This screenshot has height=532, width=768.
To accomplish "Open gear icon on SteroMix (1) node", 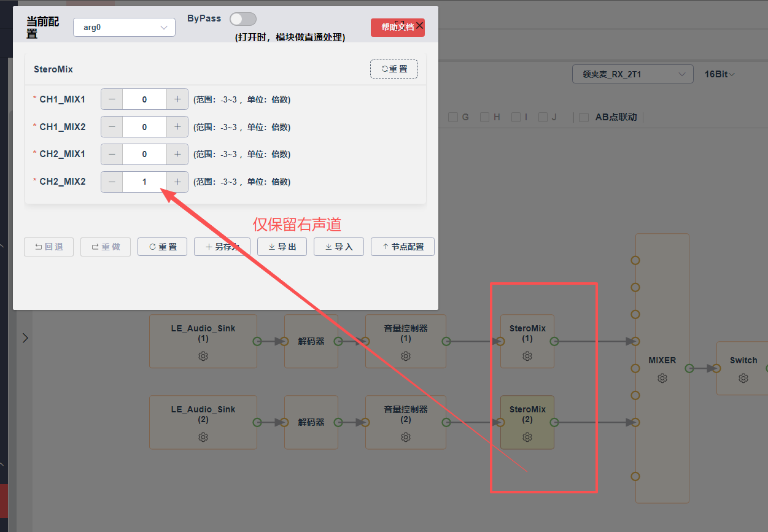I will (x=527, y=356).
